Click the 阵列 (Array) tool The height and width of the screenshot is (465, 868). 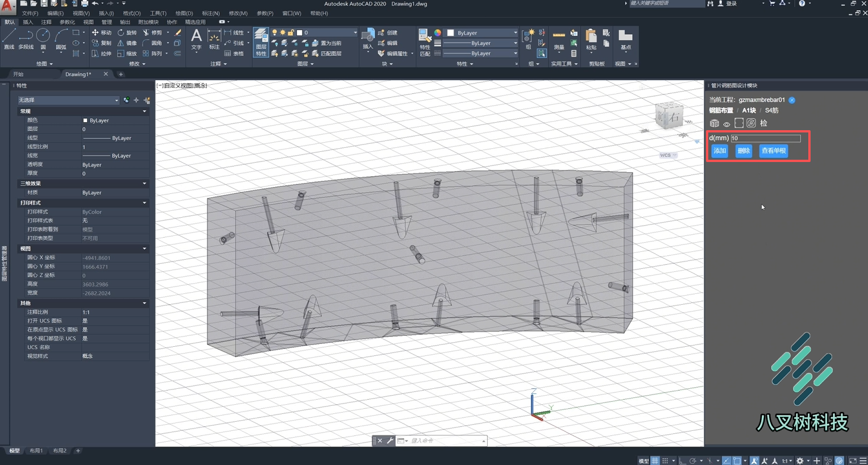(x=152, y=53)
